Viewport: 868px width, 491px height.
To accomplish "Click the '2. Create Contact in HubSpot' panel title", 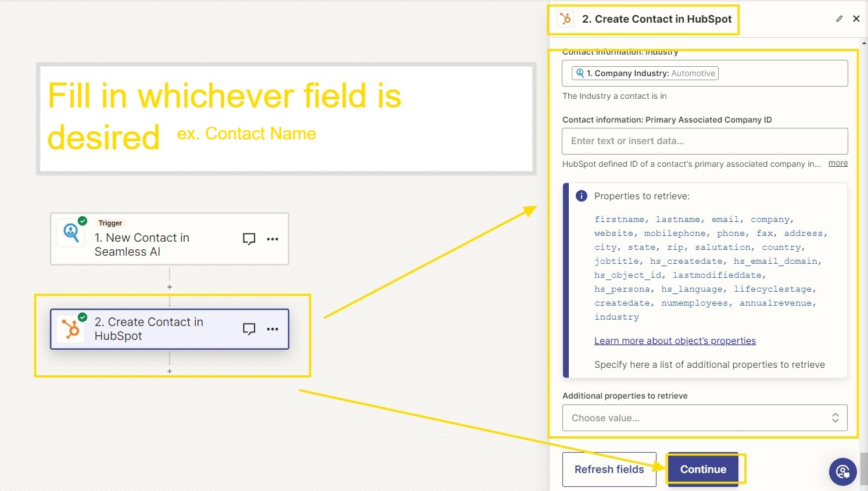I will tap(657, 19).
